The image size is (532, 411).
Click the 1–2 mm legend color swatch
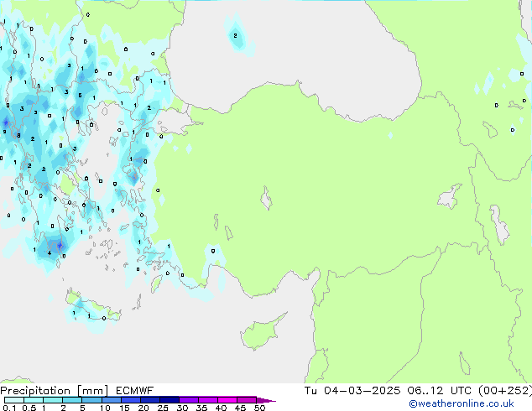pos(53,400)
